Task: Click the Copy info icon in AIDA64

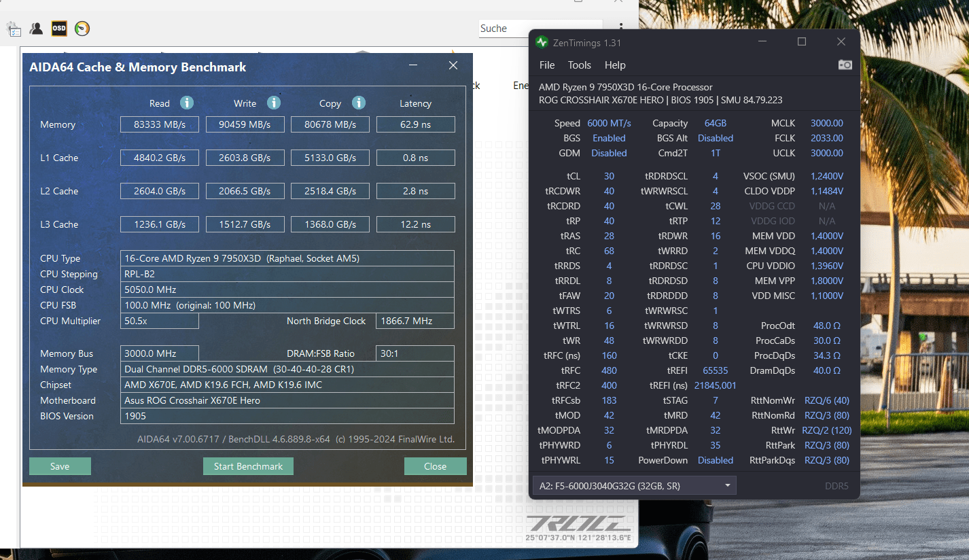Action: tap(359, 103)
